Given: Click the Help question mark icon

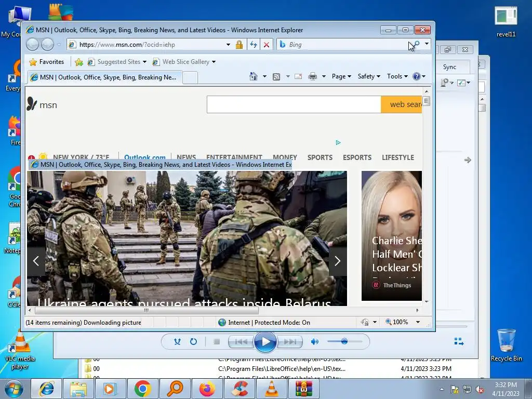Looking at the screenshot, I should pos(417,76).
